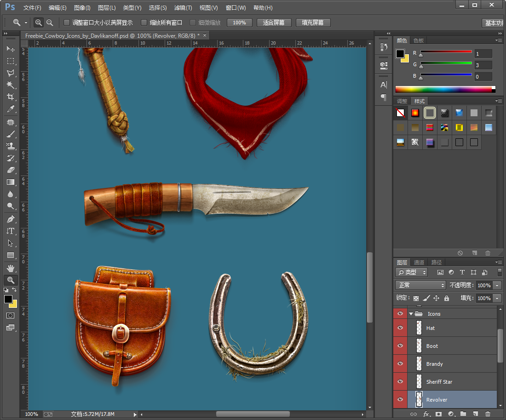Select the Horizontal Type tool

coord(10,231)
